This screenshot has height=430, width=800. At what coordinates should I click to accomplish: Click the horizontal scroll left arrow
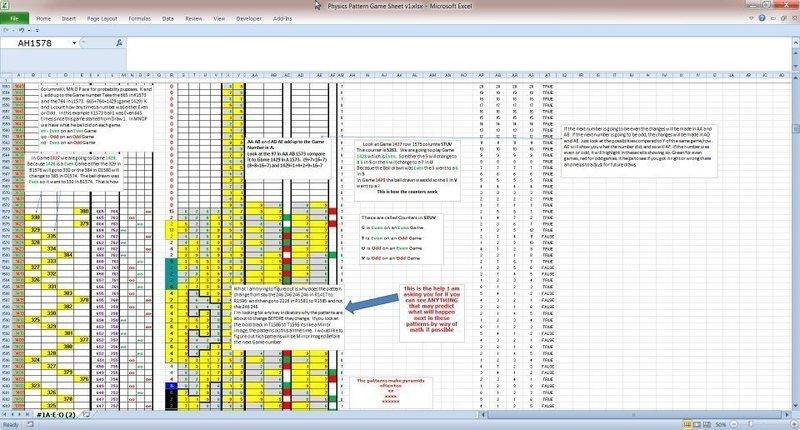[x=484, y=415]
